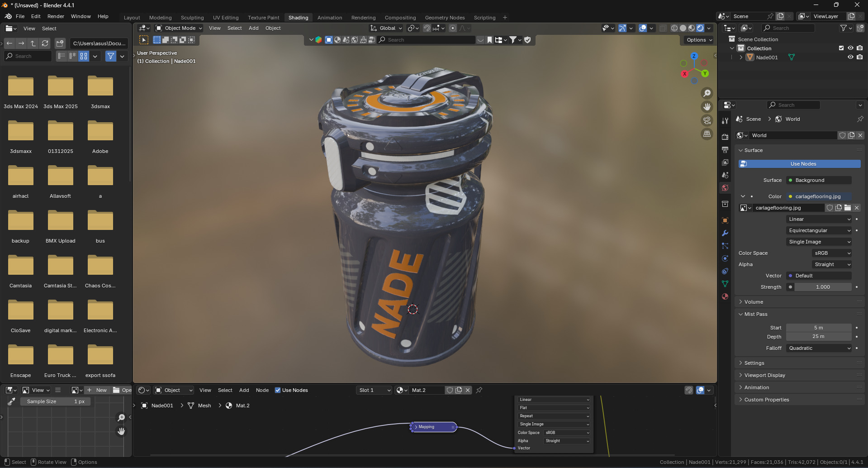
Task: Open the Object properties tab
Action: pos(725,220)
